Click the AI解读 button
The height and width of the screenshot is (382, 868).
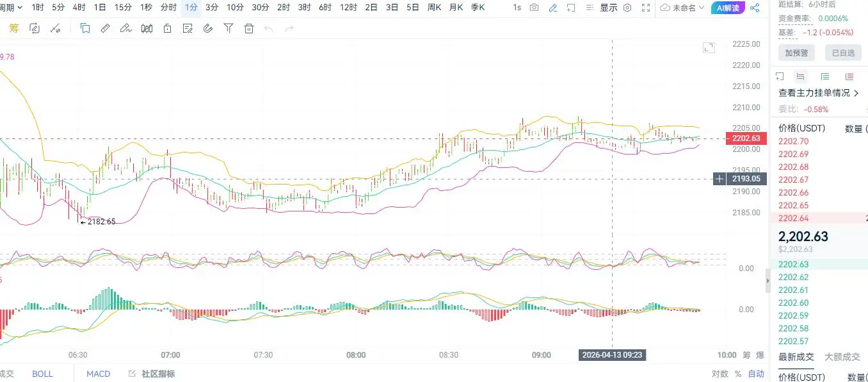pos(728,8)
